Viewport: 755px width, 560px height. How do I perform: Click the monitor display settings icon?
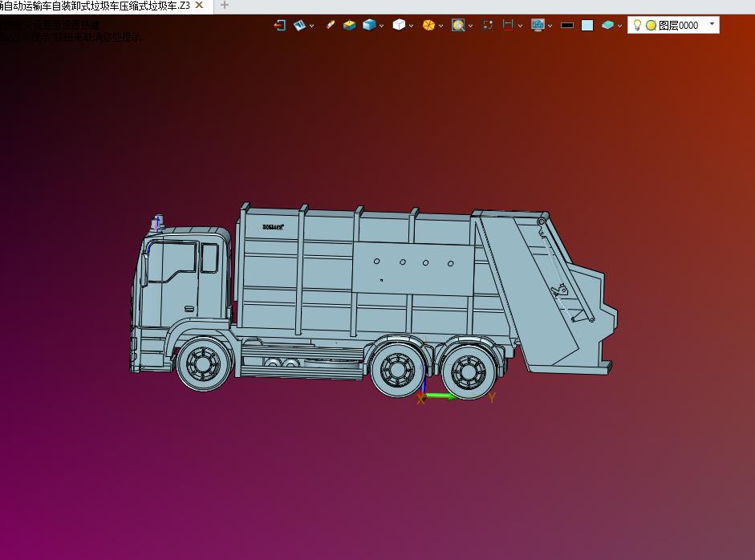538,25
